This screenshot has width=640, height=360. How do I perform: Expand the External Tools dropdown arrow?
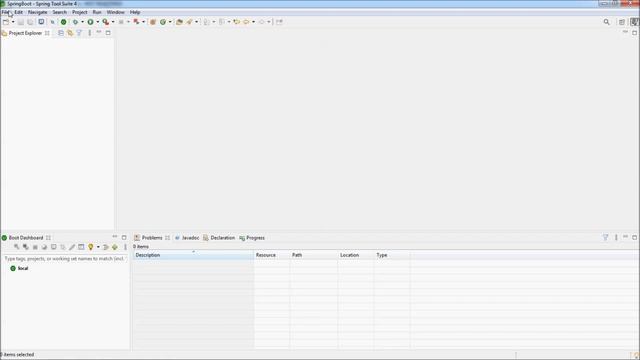113,22
